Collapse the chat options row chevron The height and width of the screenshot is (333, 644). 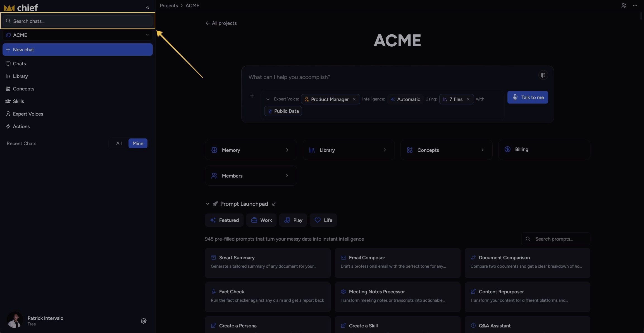(268, 99)
